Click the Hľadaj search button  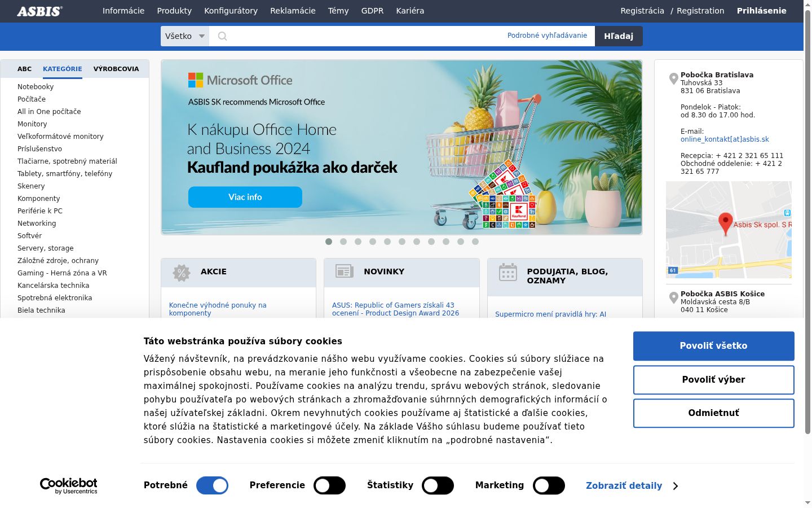[619, 36]
